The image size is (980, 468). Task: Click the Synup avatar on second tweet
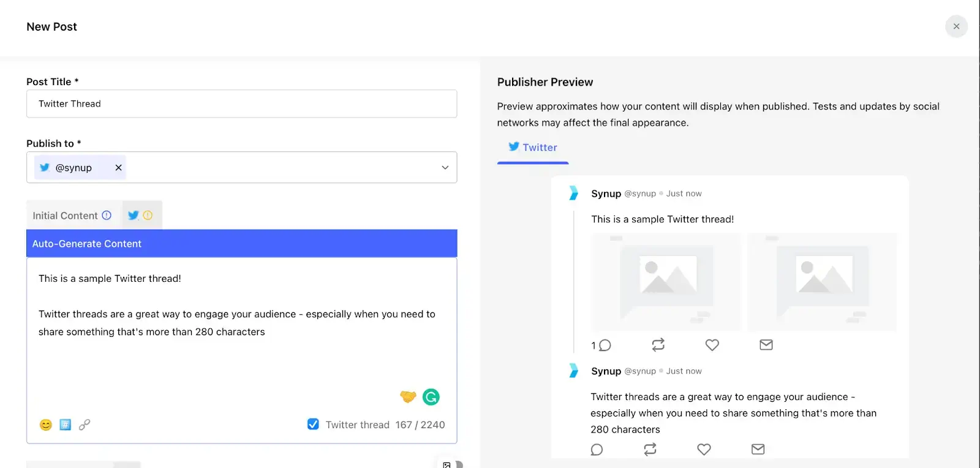(573, 371)
